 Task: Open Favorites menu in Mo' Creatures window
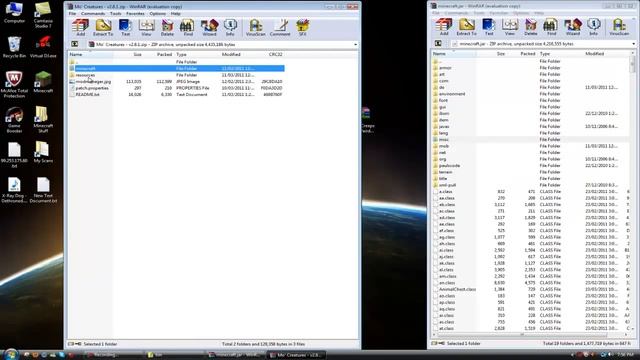point(136,13)
